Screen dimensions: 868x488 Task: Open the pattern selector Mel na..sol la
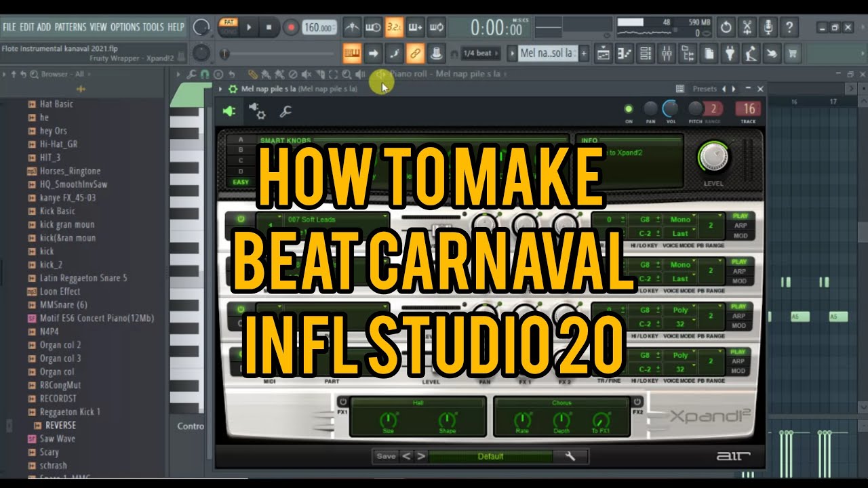click(548, 53)
